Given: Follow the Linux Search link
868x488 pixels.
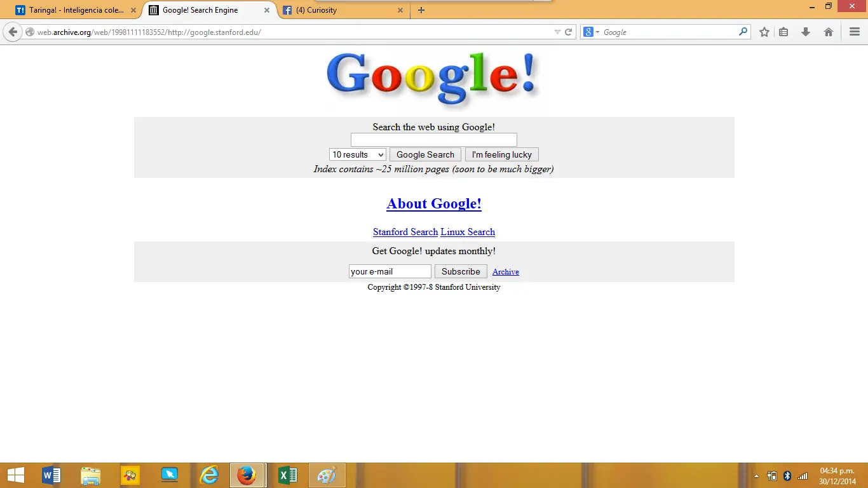Looking at the screenshot, I should [x=468, y=232].
